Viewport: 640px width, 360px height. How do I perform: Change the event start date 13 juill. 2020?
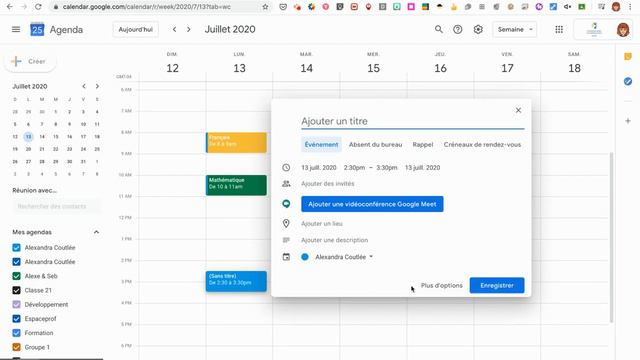click(319, 167)
